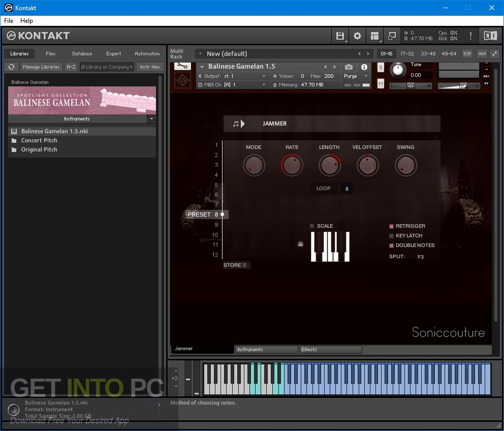The image size is (504, 431).
Task: Load previous instrument arrow in header
Action: point(325,67)
